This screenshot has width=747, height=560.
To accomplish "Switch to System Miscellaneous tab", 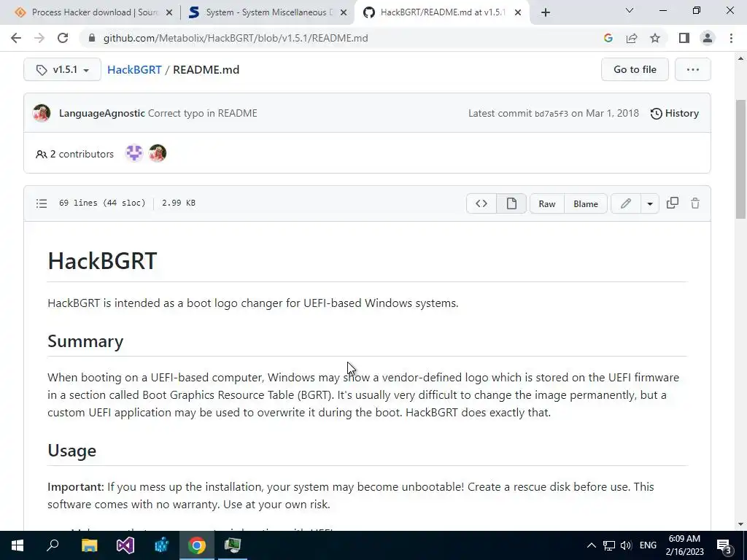I will click(267, 12).
